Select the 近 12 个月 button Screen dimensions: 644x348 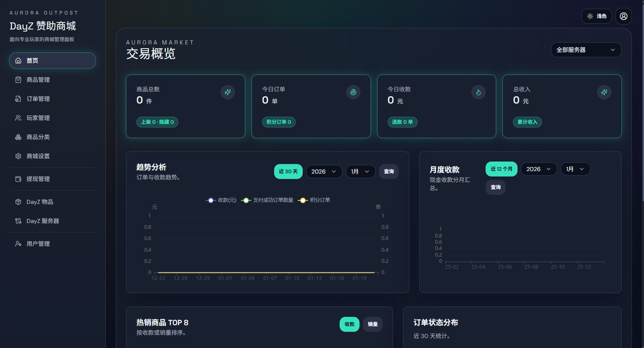point(501,169)
